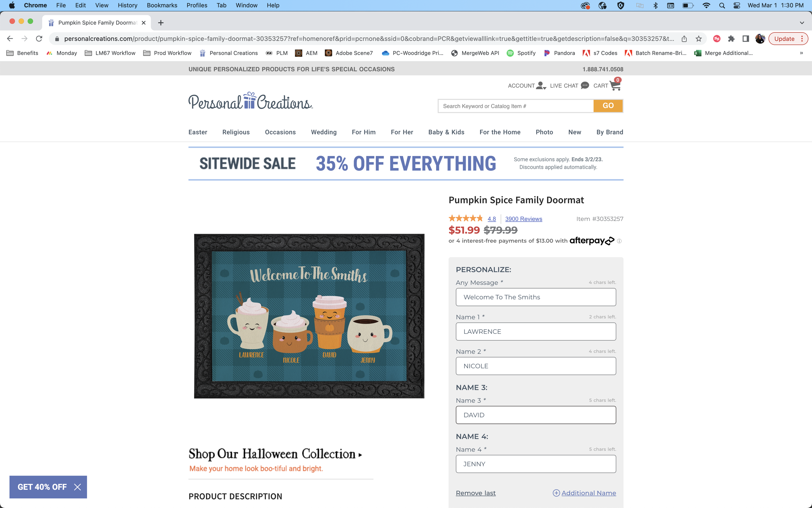The height and width of the screenshot is (508, 812).
Task: Open the Bookmarks menu in menu bar
Action: click(162, 6)
